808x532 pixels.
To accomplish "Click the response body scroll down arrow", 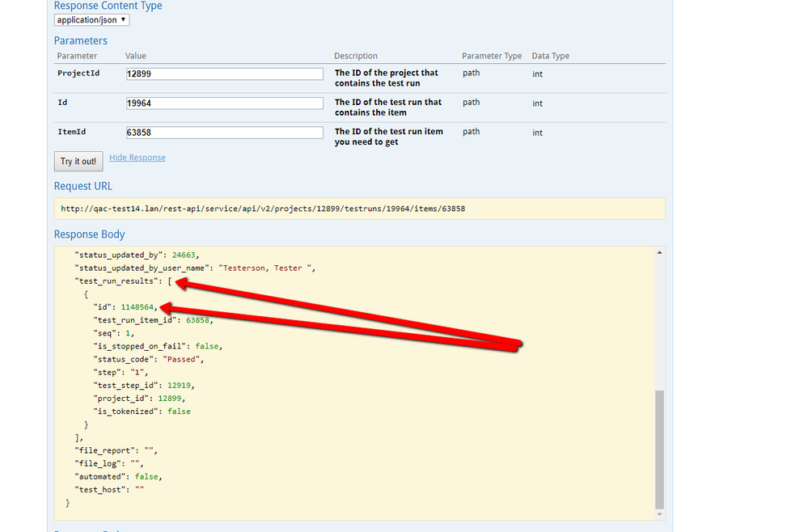I will pyautogui.click(x=660, y=514).
